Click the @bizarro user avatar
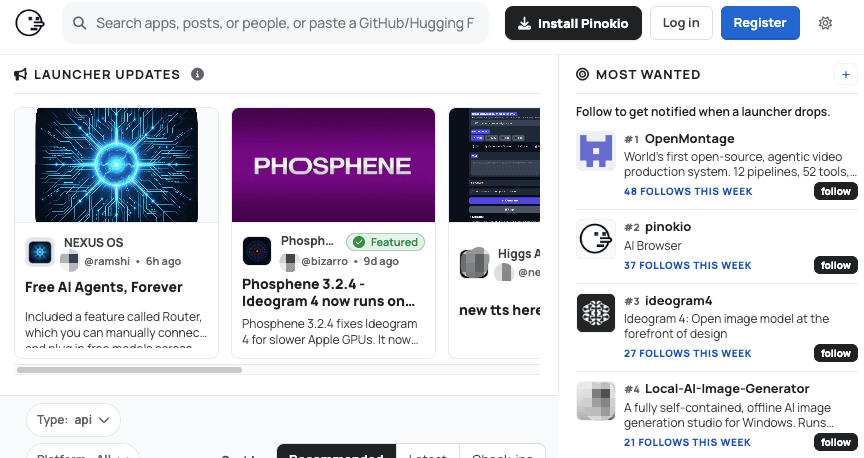This screenshot has width=864, height=458. [x=289, y=261]
